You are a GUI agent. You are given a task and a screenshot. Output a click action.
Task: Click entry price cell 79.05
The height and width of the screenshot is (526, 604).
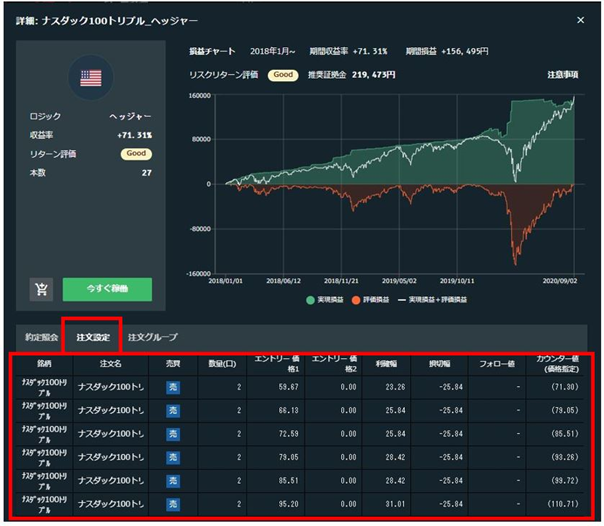coord(289,457)
